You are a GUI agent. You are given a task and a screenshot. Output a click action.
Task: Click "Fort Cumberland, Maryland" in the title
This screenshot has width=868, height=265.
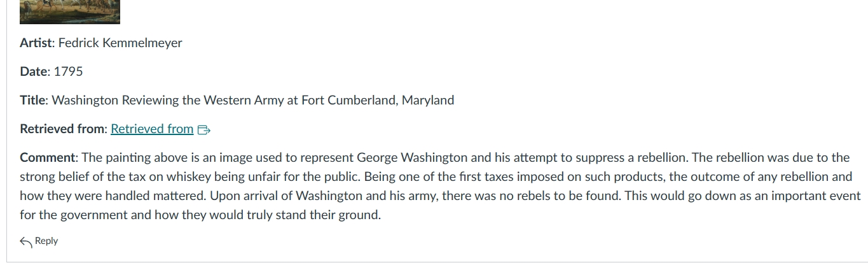[x=378, y=100]
